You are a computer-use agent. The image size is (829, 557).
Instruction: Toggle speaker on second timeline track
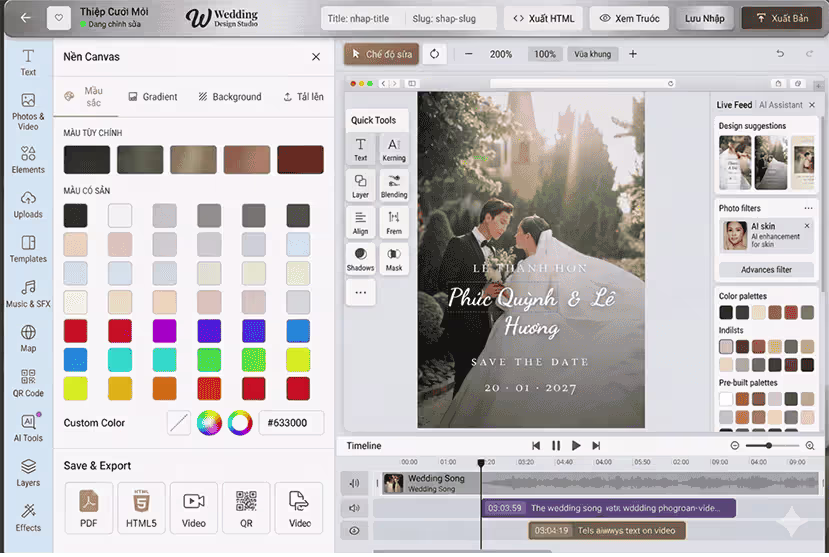(x=354, y=508)
